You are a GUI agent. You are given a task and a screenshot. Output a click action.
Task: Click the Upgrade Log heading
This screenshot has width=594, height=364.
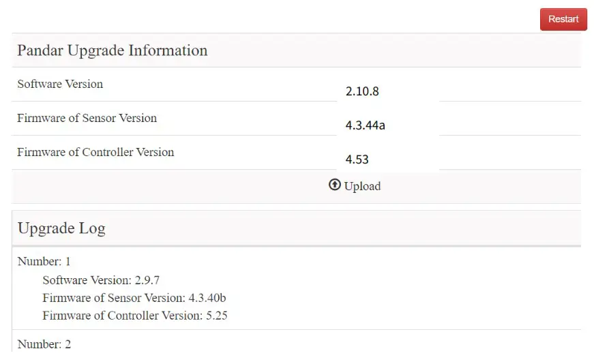(x=61, y=228)
